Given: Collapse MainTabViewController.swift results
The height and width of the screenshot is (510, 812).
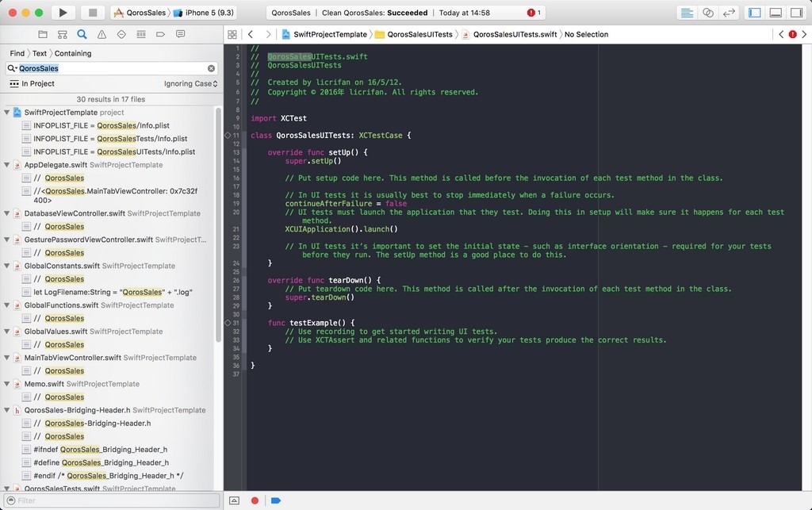Looking at the screenshot, I should point(6,358).
